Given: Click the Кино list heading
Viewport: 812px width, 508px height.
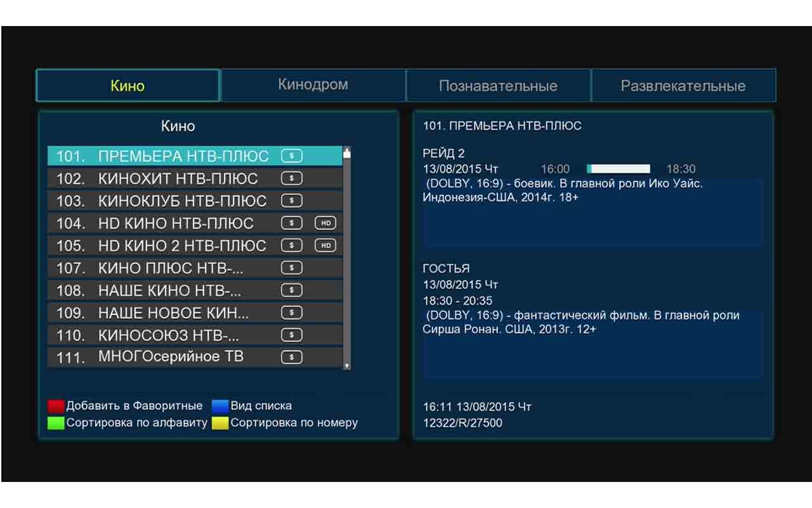Looking at the screenshot, I should pos(178,126).
